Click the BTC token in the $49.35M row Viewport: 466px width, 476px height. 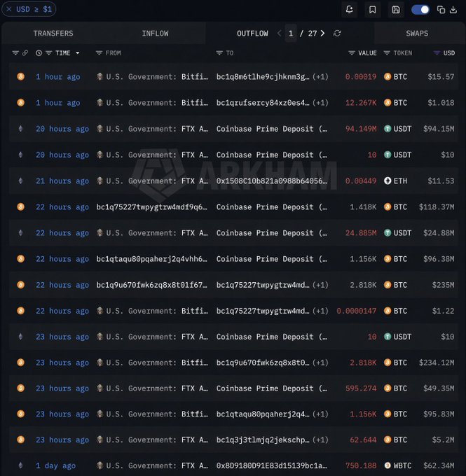coord(395,388)
